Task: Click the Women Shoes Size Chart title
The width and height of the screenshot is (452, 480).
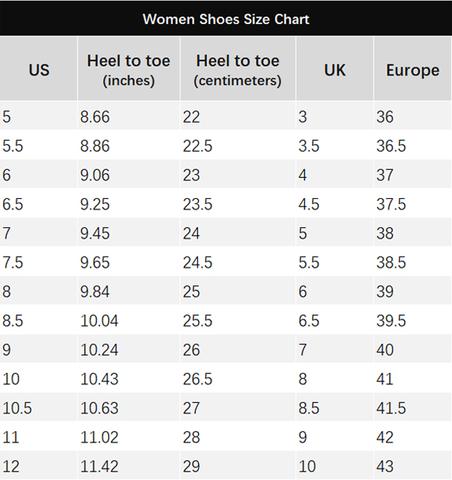Action: point(226,19)
